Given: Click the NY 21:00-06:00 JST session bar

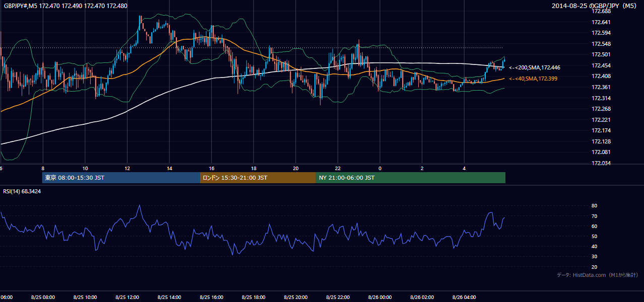Looking at the screenshot, I should point(411,178).
